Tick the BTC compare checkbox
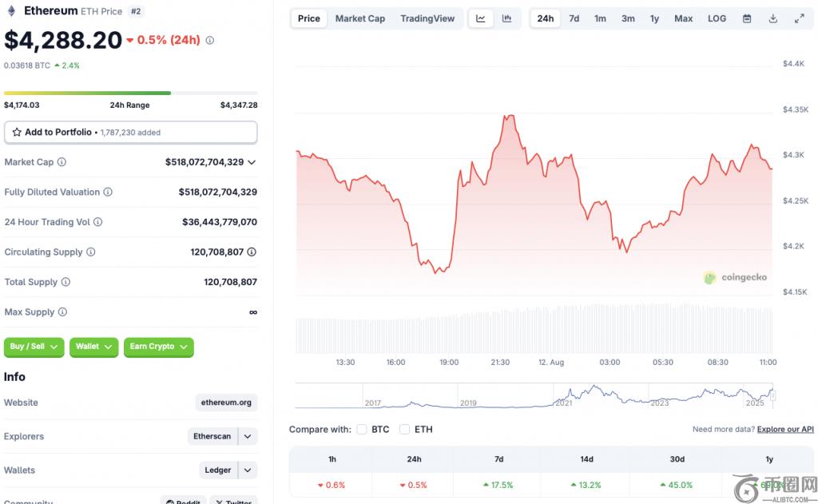Viewport: 818px width, 504px height. pos(362,430)
